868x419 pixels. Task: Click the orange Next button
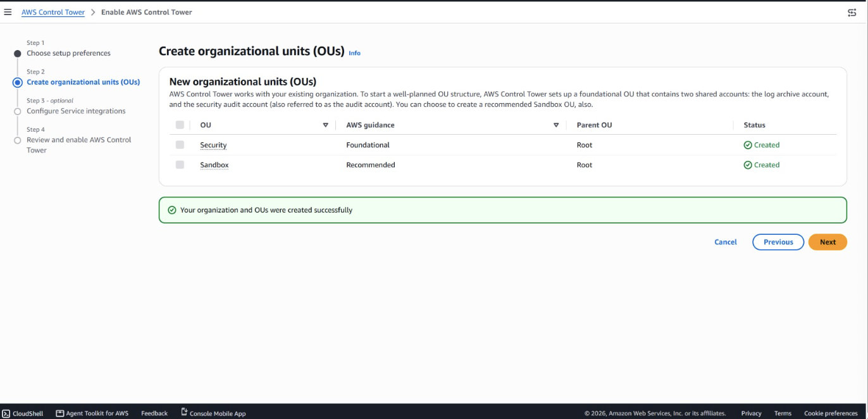point(828,242)
